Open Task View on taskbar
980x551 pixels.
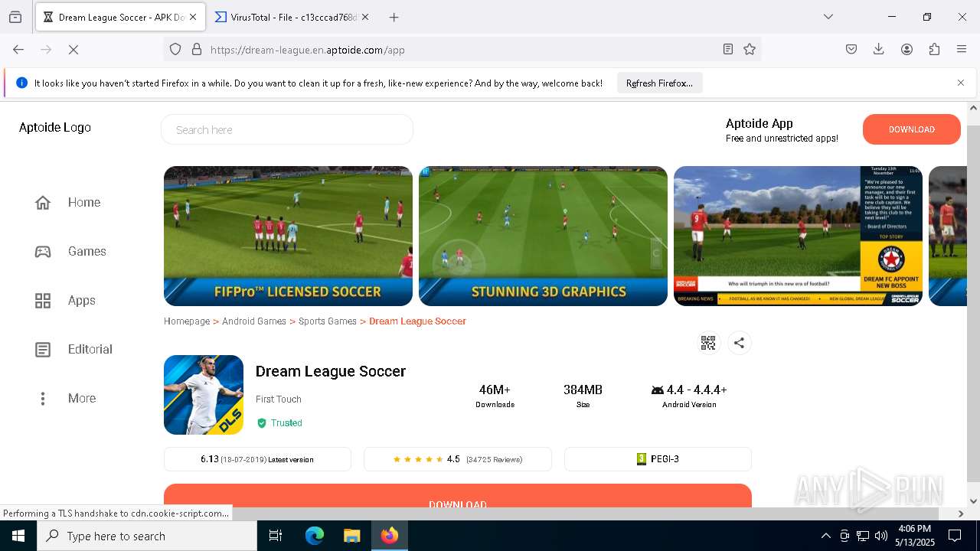(276, 536)
